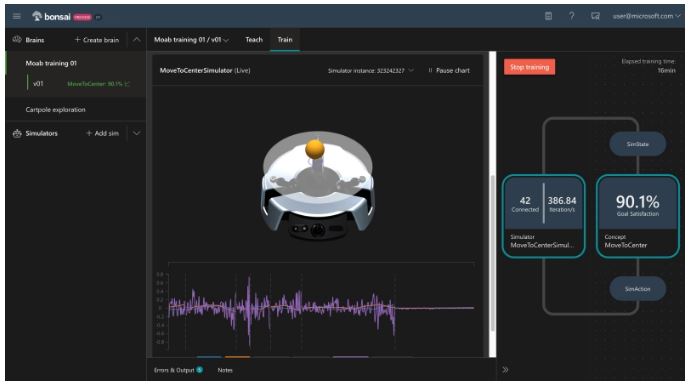
Task: Open the help question mark icon
Action: [572, 16]
